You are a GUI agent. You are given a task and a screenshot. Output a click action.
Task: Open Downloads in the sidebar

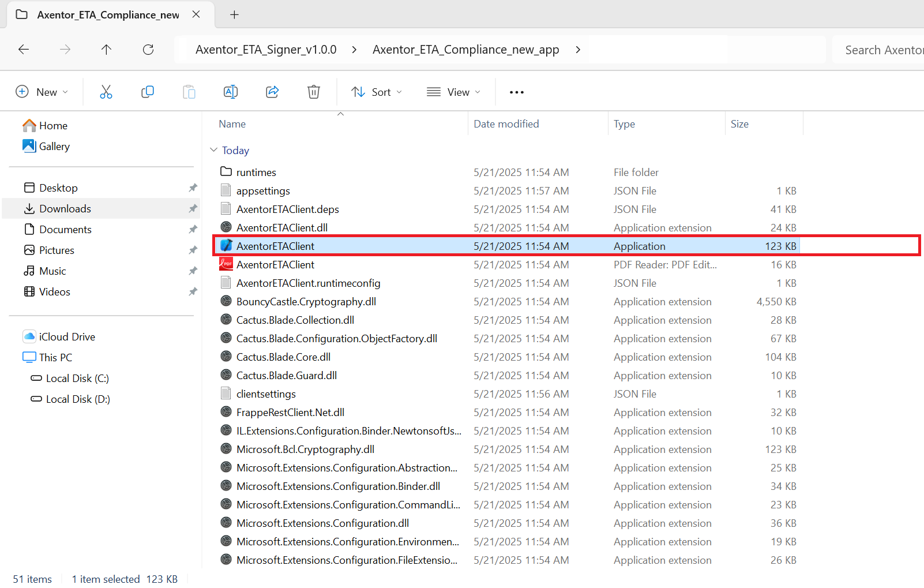coord(65,208)
